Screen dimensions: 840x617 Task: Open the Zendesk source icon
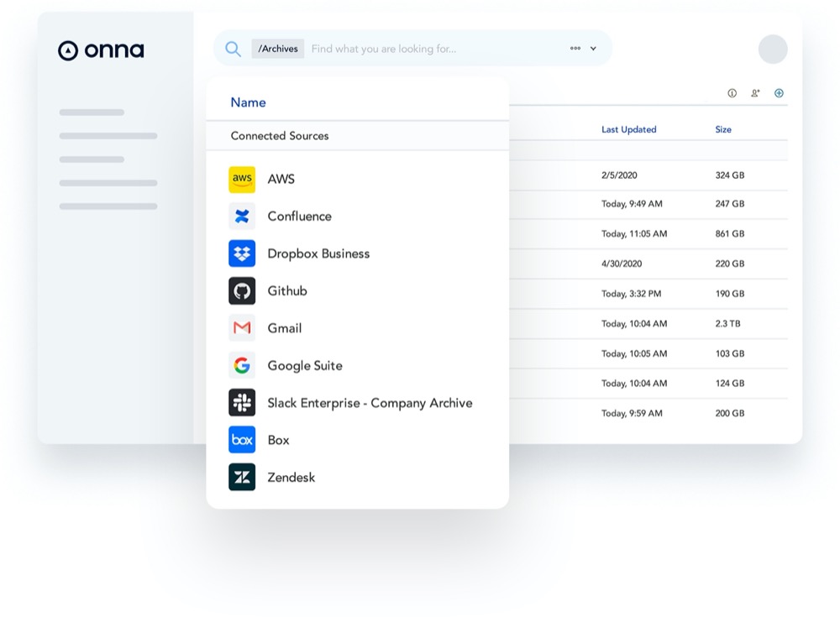(242, 477)
